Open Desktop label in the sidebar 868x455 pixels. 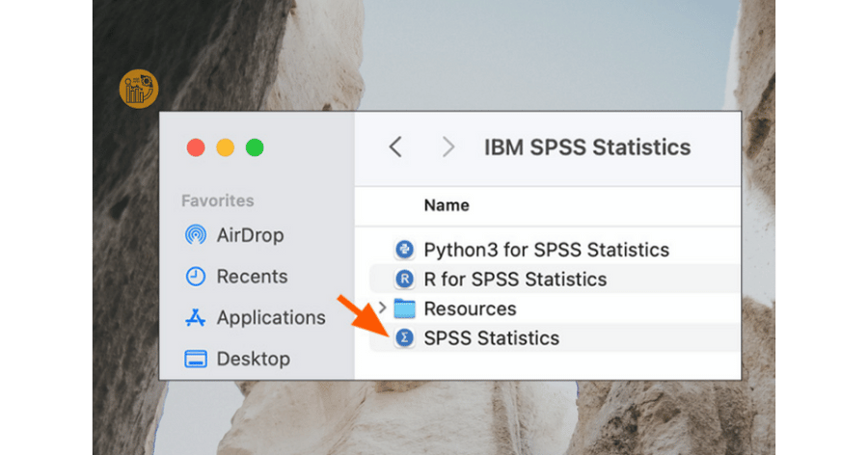pos(254,359)
